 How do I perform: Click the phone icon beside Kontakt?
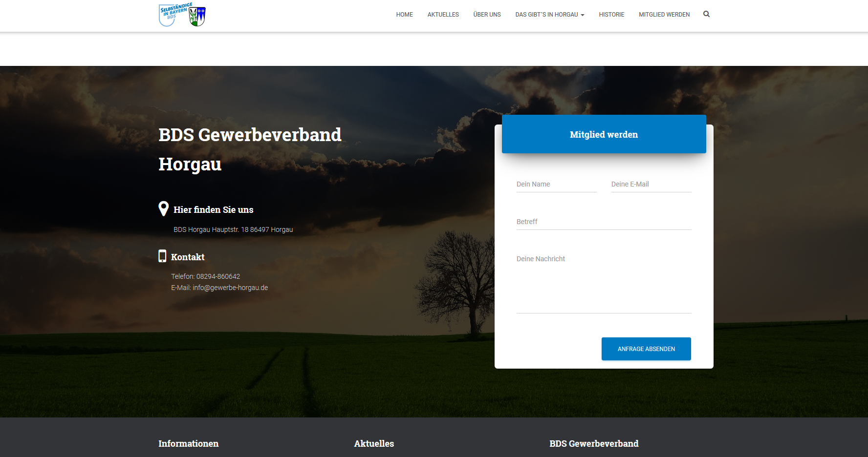pos(162,256)
